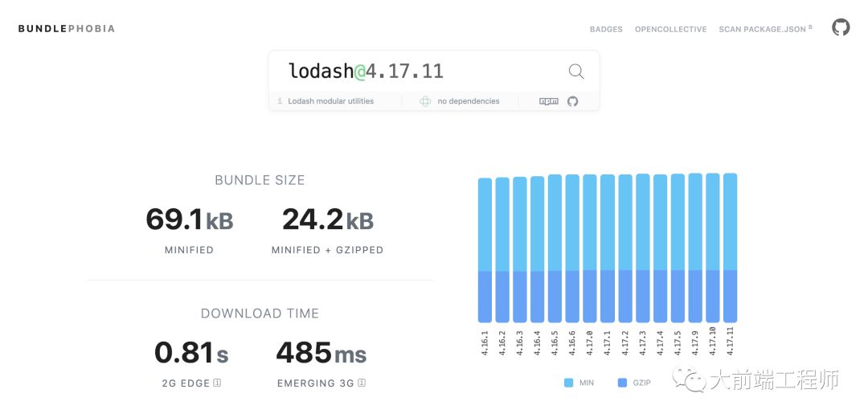Select the 4.17.11 version bar
868x418 pixels.
click(730, 248)
